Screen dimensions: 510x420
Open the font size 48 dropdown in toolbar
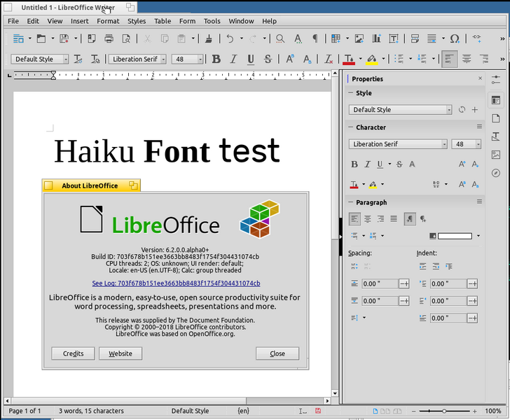pos(200,59)
